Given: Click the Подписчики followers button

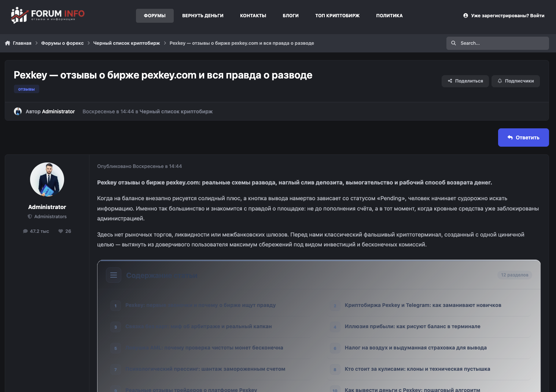Looking at the screenshot, I should [515, 81].
